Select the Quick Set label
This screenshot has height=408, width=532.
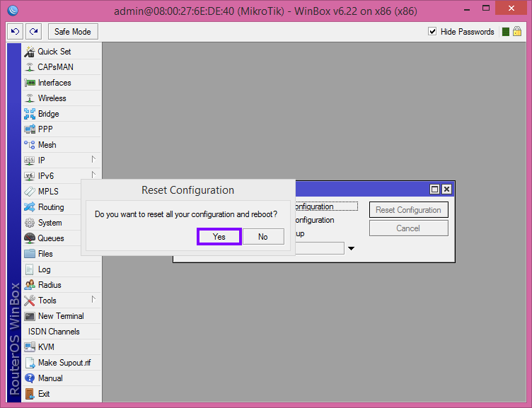(x=54, y=52)
